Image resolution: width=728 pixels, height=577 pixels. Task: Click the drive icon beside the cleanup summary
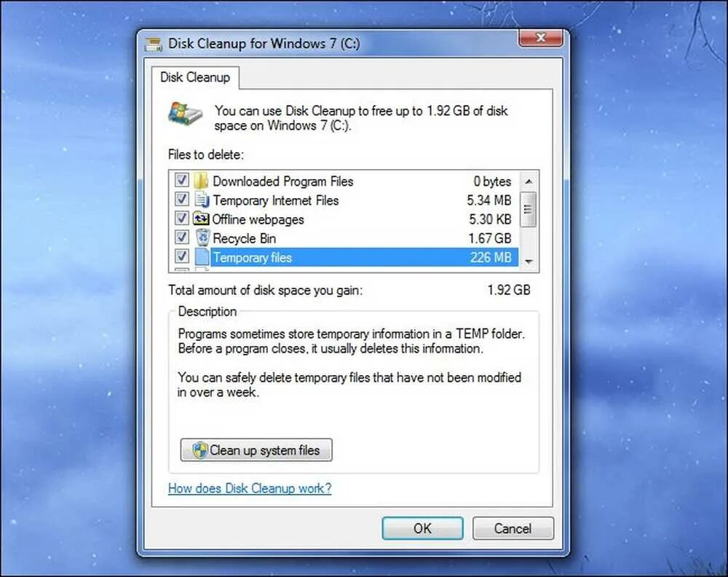click(x=185, y=114)
